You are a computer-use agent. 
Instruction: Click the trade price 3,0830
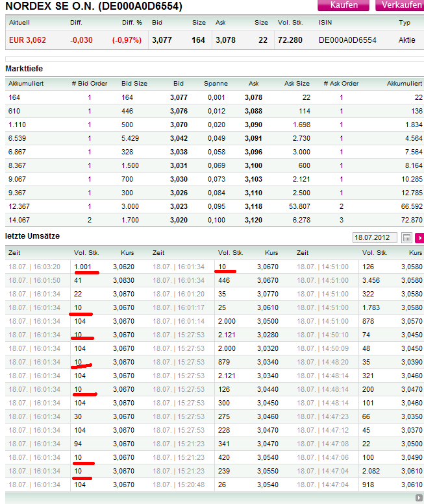pos(123,281)
